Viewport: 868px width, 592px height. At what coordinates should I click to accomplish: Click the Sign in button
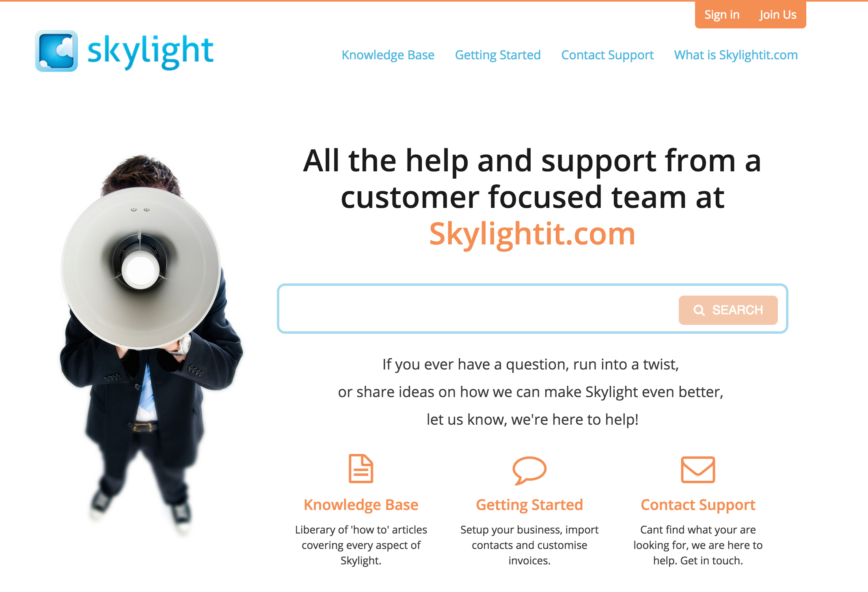722,15
